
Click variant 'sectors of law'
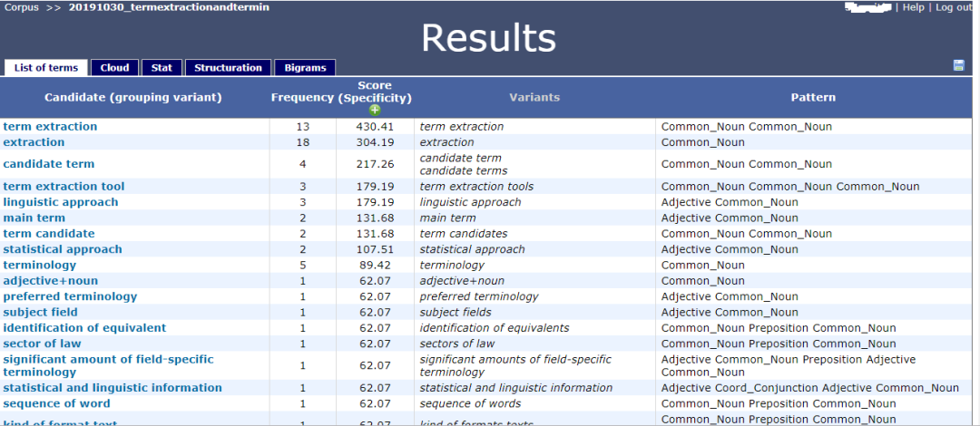pos(456,343)
